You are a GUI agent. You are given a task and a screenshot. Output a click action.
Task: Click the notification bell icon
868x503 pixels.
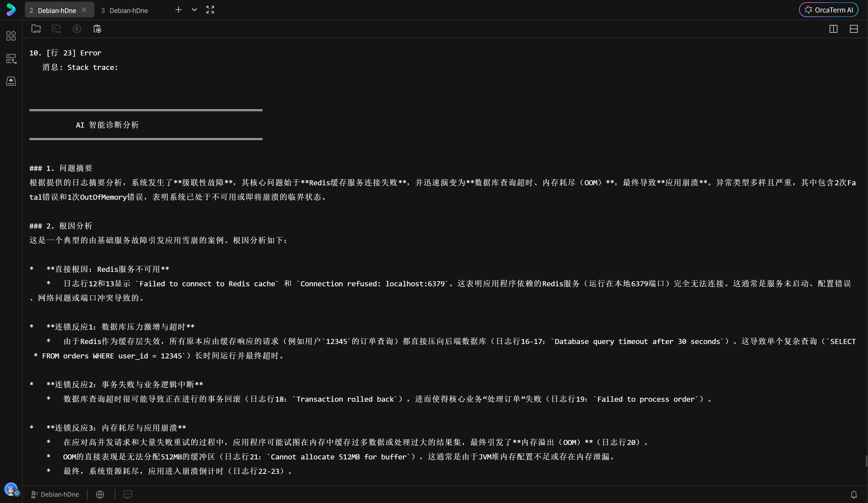pos(854,495)
